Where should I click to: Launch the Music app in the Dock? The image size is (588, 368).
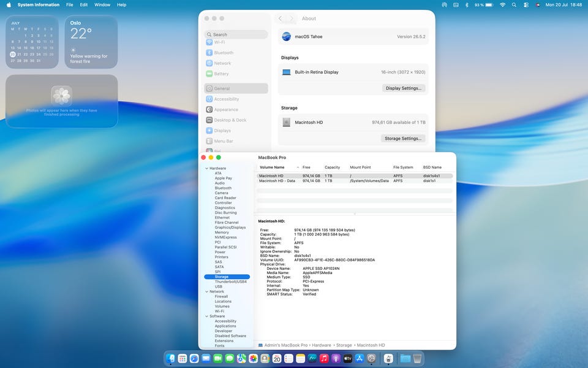324,359
